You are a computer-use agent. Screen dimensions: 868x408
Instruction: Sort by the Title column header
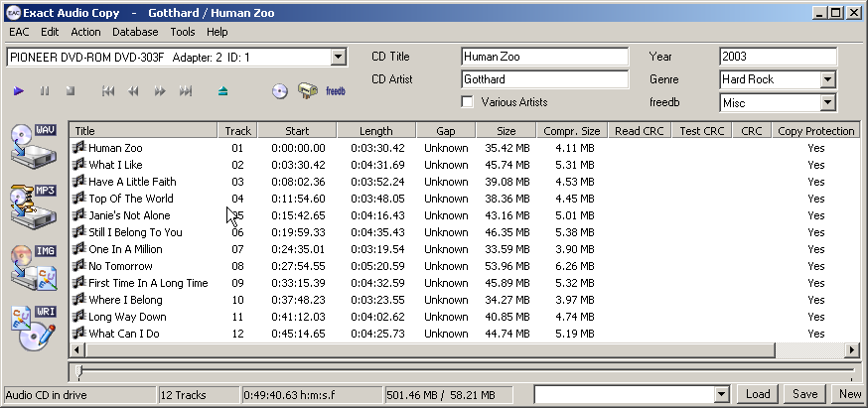click(143, 131)
